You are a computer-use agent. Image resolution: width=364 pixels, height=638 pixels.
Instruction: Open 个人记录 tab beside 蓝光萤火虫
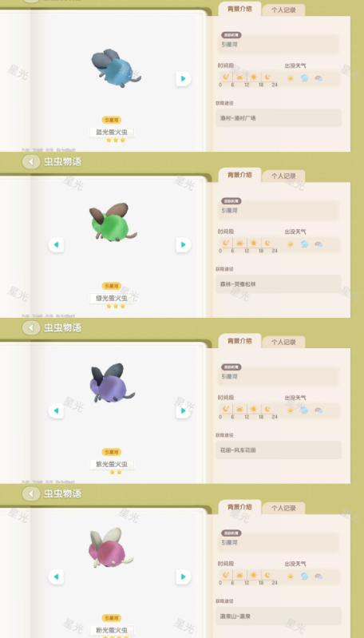[283, 10]
